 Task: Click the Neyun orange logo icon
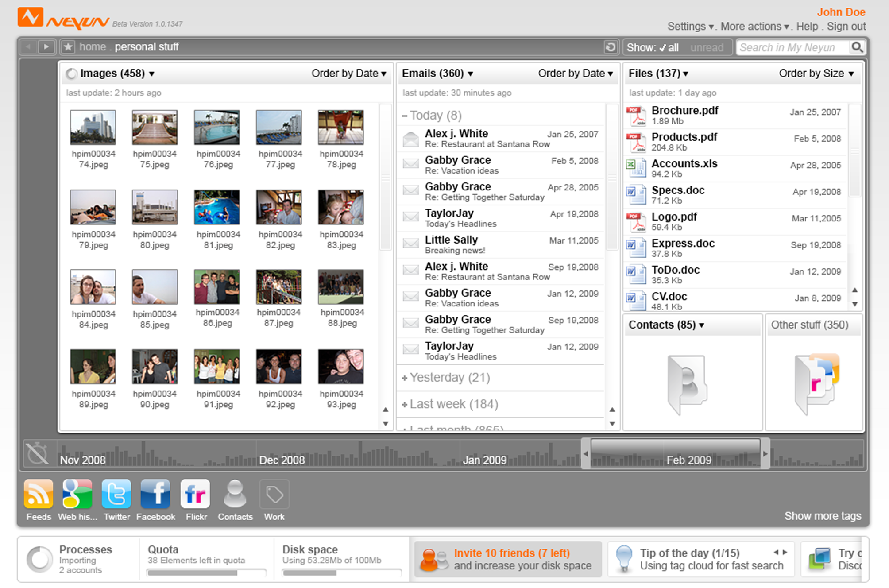coord(30,17)
